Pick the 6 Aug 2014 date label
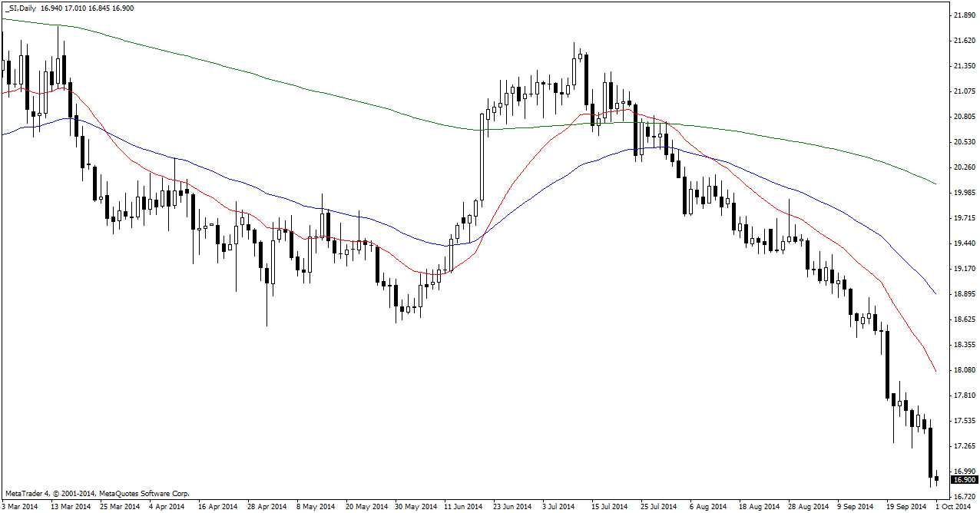 point(708,507)
